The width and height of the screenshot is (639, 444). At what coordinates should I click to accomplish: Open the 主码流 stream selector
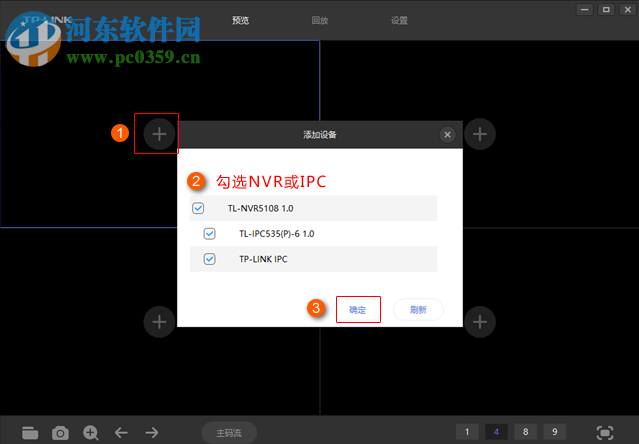229,433
